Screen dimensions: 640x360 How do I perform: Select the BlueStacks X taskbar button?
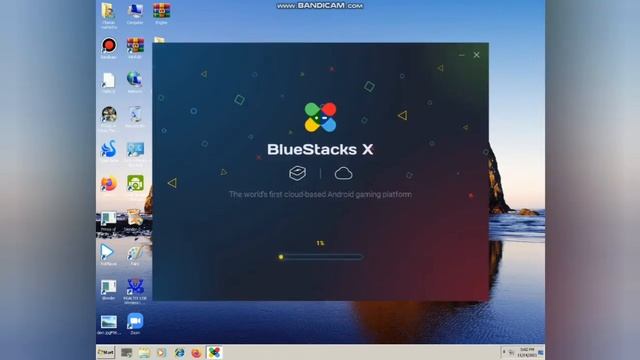click(214, 352)
